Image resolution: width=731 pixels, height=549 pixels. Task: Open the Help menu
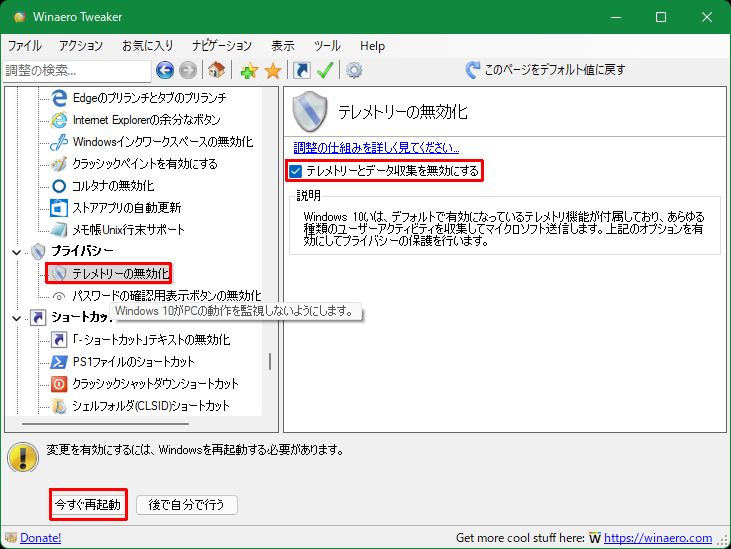372,46
